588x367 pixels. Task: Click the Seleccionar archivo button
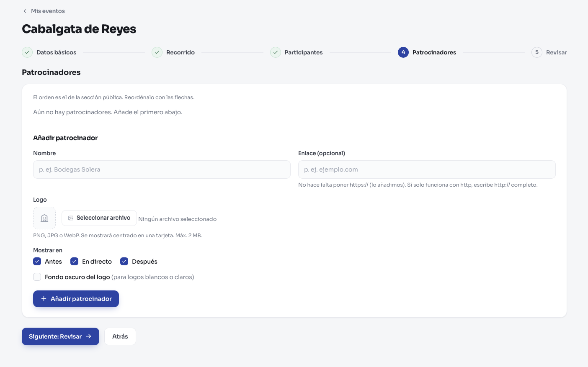coord(99,218)
